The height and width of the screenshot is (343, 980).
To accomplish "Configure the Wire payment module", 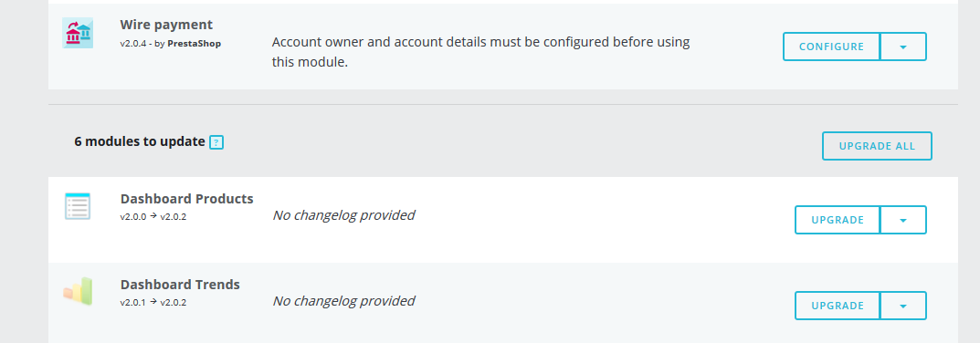I will [x=831, y=47].
